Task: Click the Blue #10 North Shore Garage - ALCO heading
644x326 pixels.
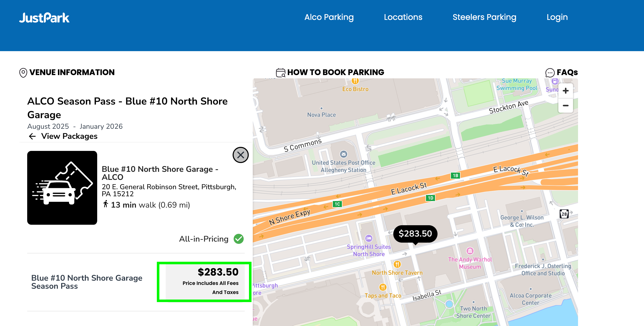Action: tap(160, 173)
